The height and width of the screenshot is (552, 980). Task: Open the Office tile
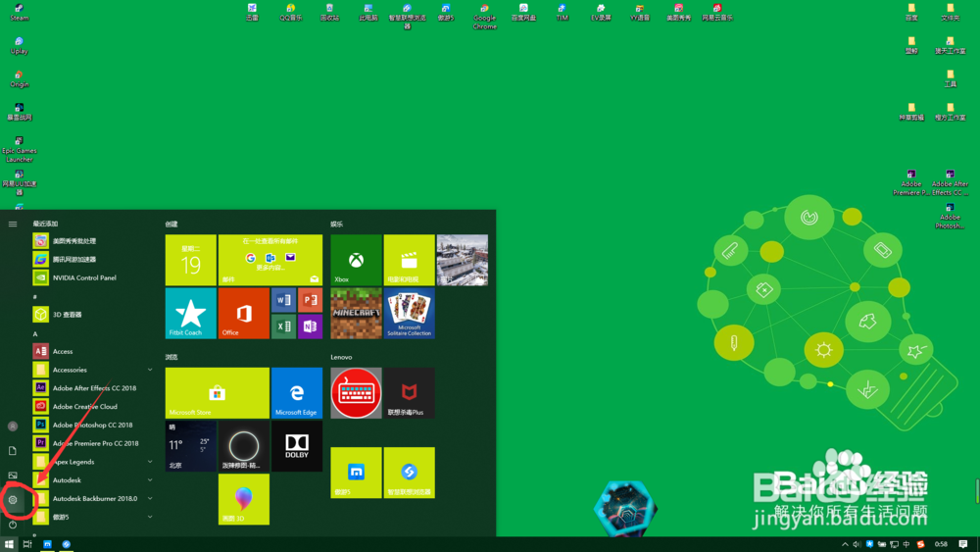(x=244, y=313)
